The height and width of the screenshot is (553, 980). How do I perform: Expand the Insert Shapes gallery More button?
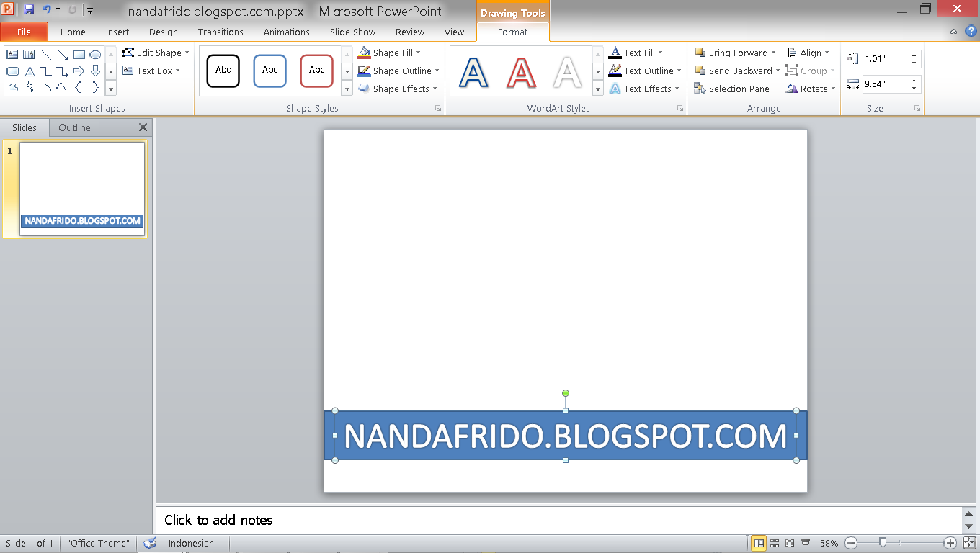tap(111, 89)
